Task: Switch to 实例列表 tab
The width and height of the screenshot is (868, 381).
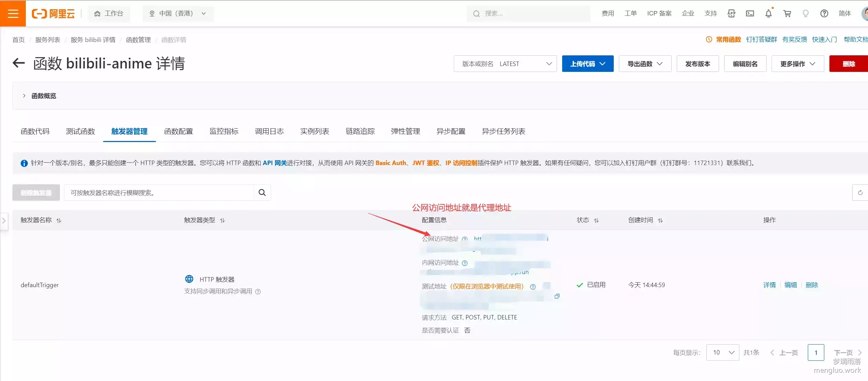Action: click(315, 131)
